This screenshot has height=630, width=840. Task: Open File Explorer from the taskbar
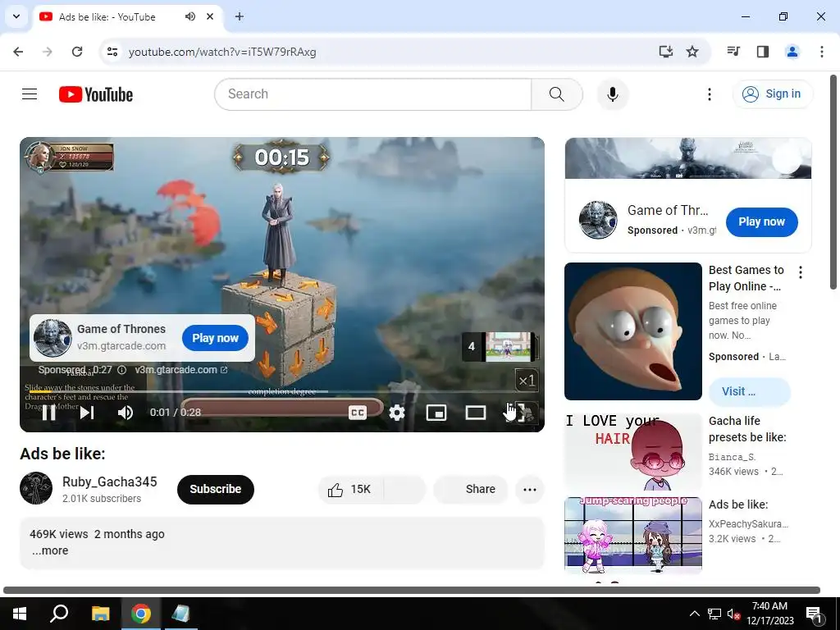click(x=100, y=614)
